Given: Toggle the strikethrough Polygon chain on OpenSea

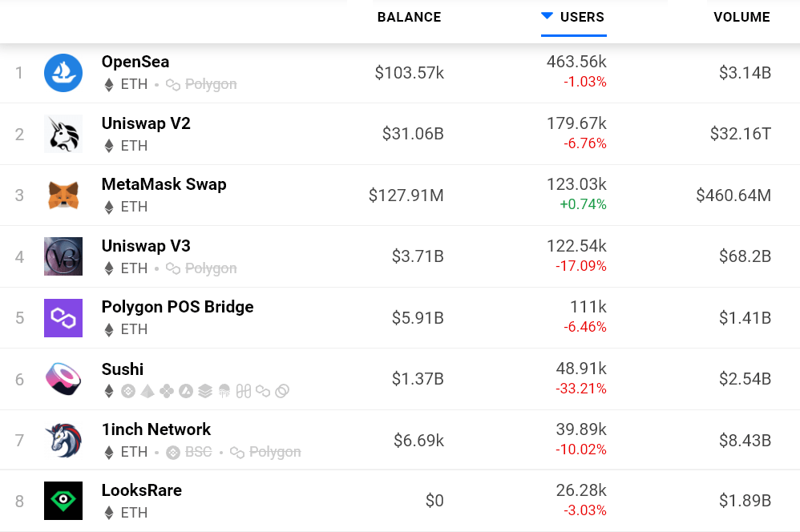Looking at the screenshot, I should [x=200, y=84].
